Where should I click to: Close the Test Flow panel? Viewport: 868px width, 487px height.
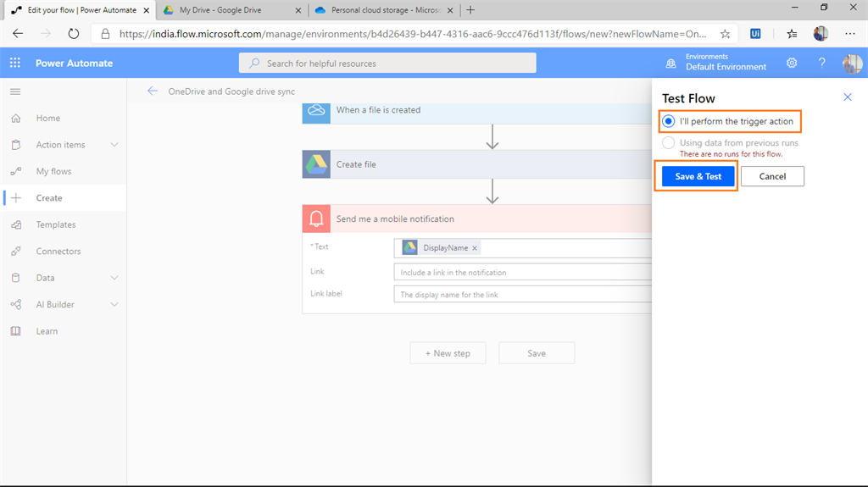pyautogui.click(x=848, y=97)
